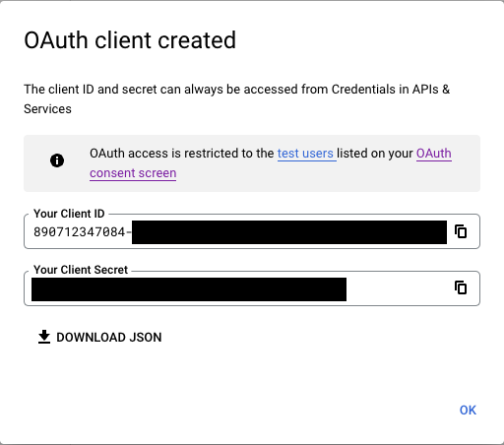Click the Your Client Secret field label
This screenshot has width=504, height=445.
click(x=81, y=270)
